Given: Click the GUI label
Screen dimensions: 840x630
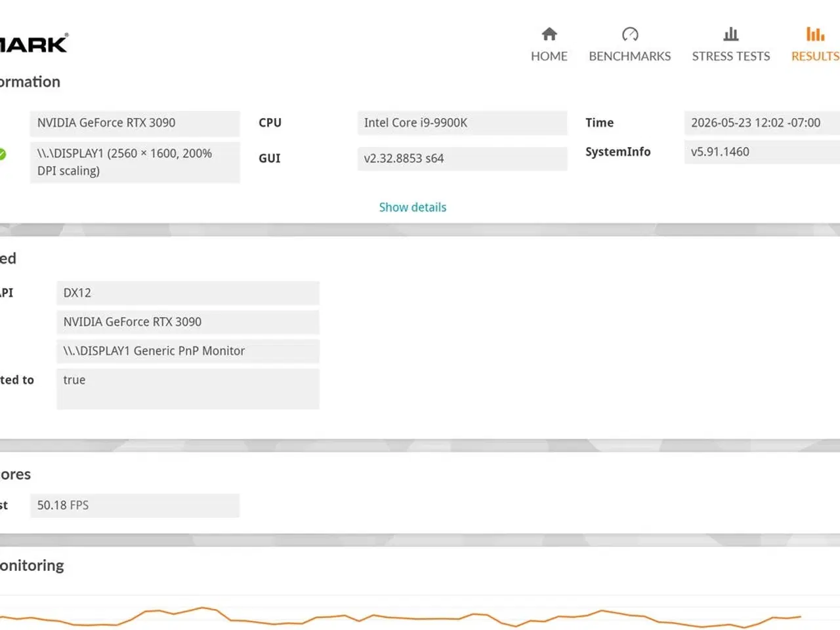Looking at the screenshot, I should tap(269, 158).
